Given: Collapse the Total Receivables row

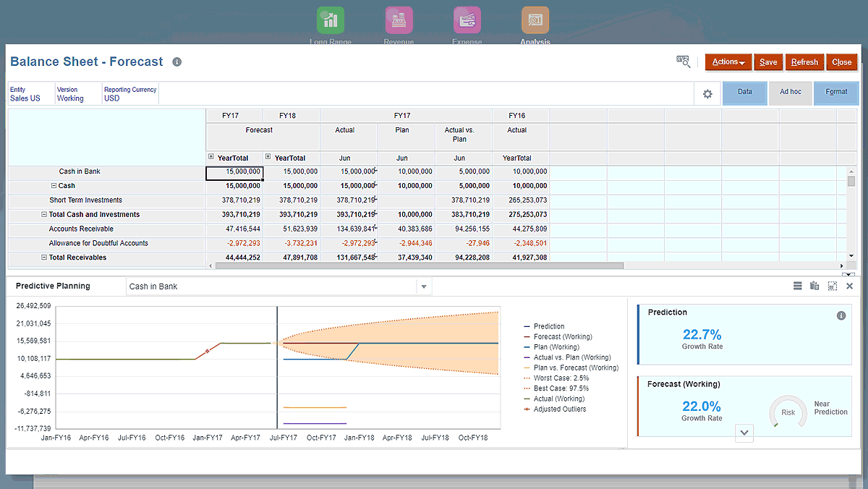Looking at the screenshot, I should 44,258.
